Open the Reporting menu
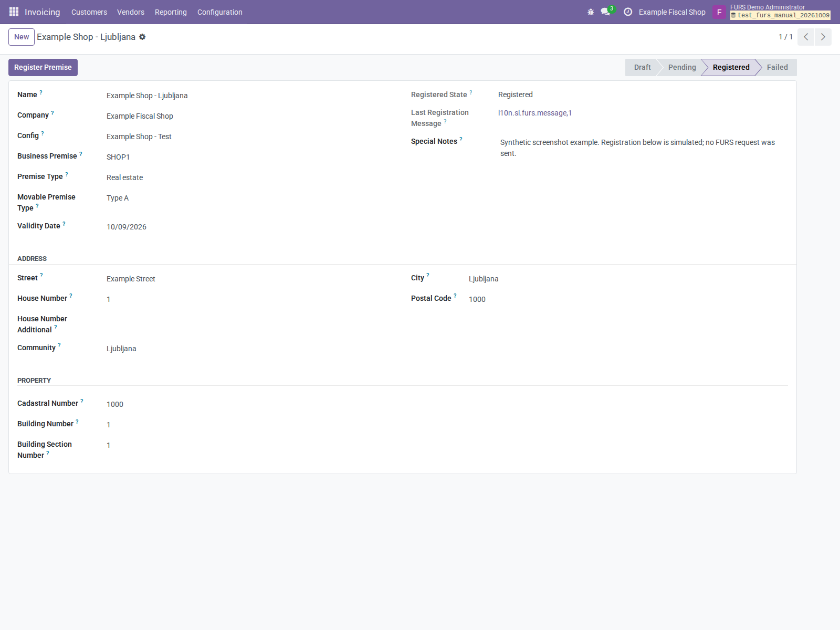The height and width of the screenshot is (630, 840). click(171, 12)
